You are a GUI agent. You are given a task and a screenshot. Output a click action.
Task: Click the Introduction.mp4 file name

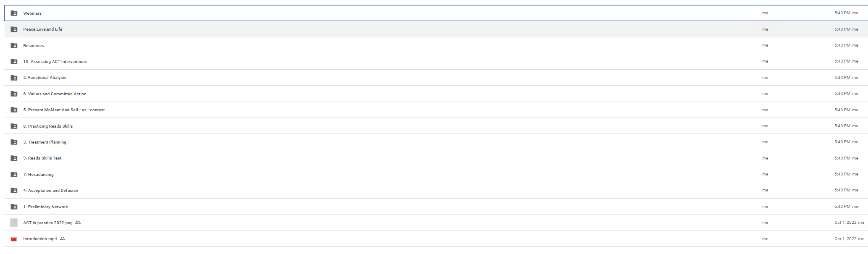coord(40,239)
